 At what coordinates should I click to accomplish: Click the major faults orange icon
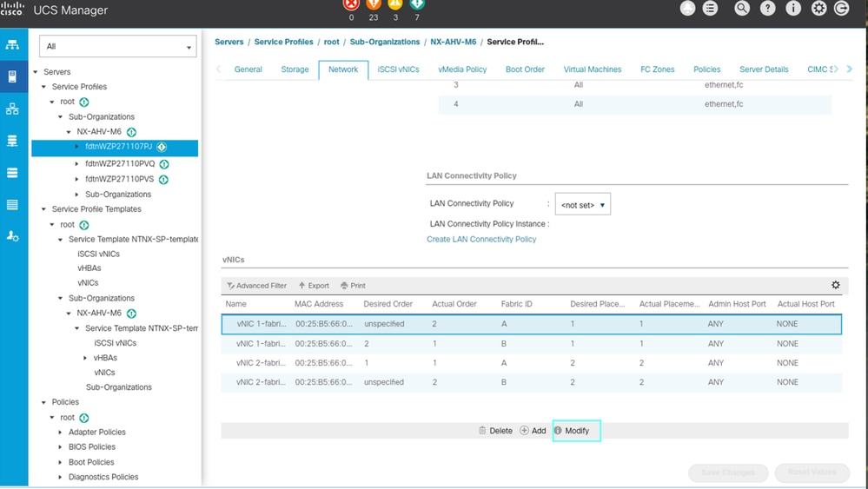point(374,5)
